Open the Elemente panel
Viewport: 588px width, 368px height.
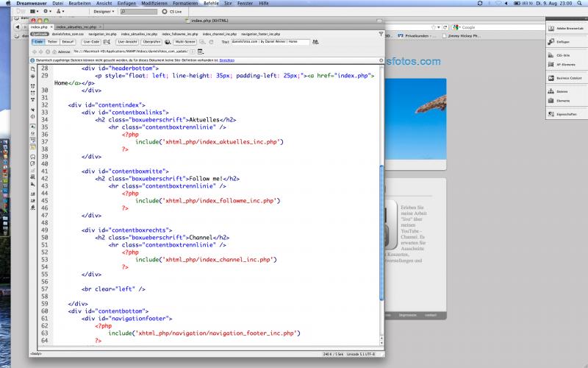pyautogui.click(x=563, y=100)
